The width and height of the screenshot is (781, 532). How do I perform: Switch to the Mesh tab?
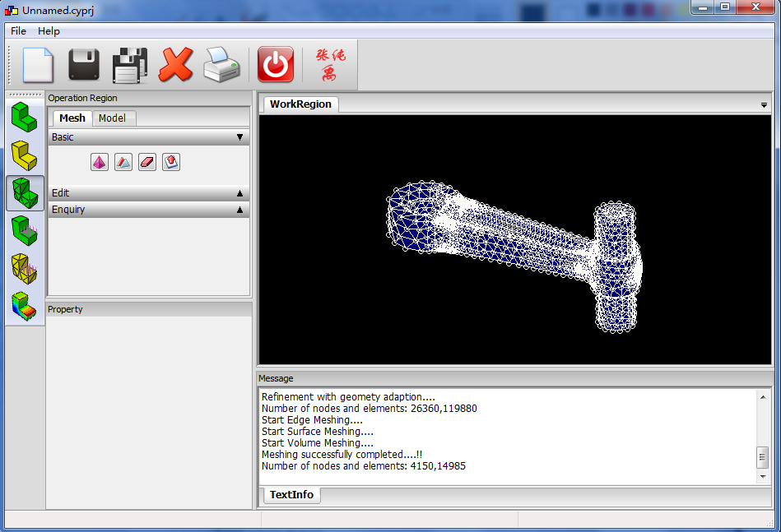coord(72,118)
